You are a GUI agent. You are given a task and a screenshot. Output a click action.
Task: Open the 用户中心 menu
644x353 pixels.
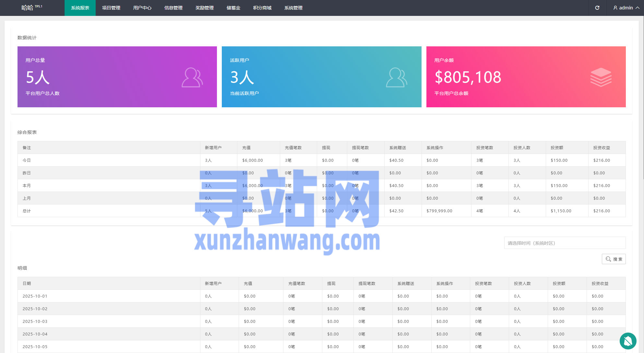[x=142, y=8]
